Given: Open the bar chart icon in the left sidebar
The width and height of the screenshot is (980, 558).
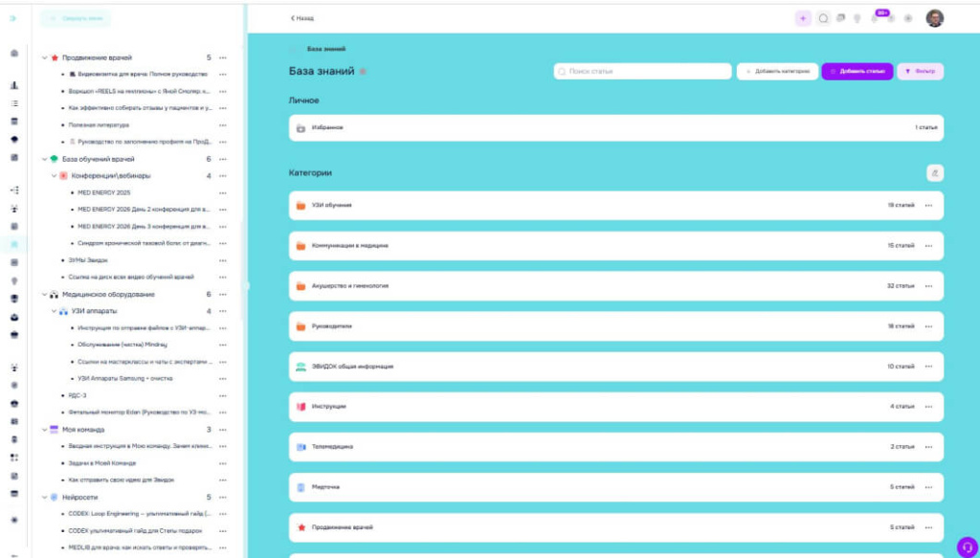Looking at the screenshot, I should pyautogui.click(x=14, y=85).
